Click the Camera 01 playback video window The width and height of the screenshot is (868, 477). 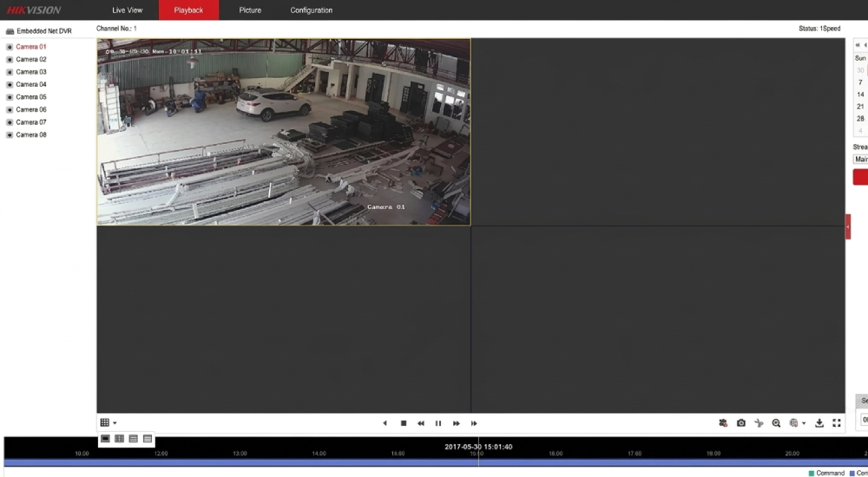point(284,132)
